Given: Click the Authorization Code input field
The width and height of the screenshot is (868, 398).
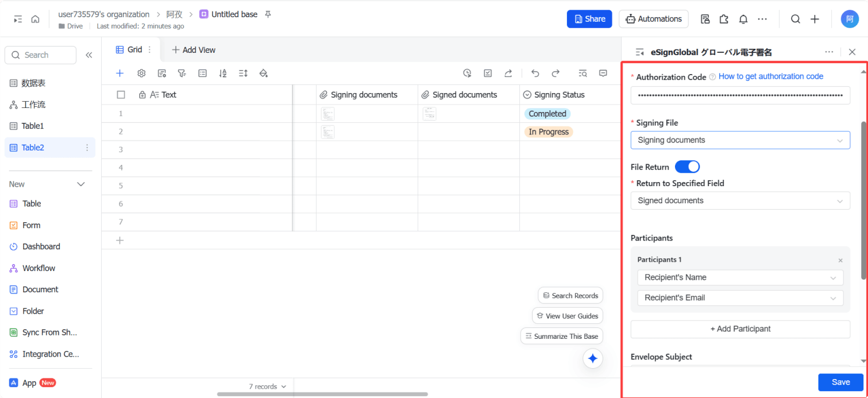Looking at the screenshot, I should coord(740,95).
